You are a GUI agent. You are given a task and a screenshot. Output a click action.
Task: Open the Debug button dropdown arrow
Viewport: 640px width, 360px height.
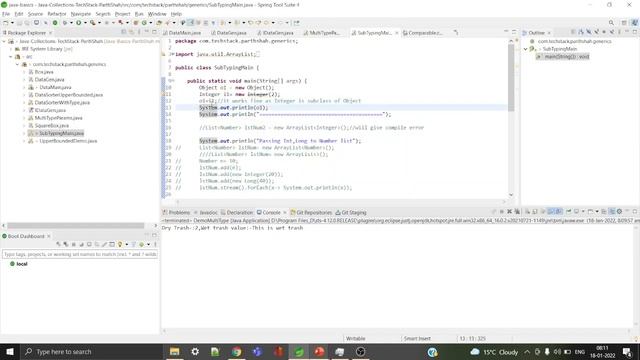pyautogui.click(x=71, y=23)
